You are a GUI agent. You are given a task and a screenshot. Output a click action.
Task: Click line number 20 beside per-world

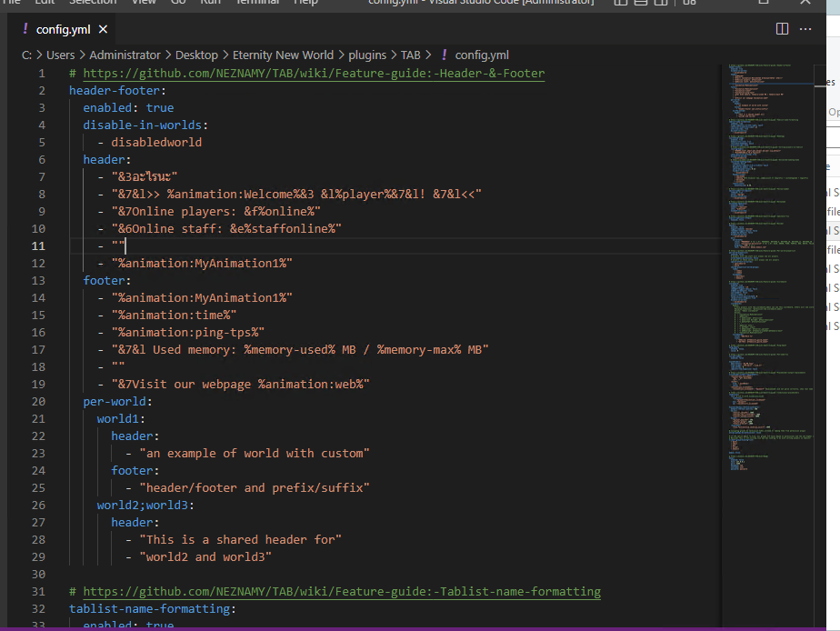[x=38, y=401]
